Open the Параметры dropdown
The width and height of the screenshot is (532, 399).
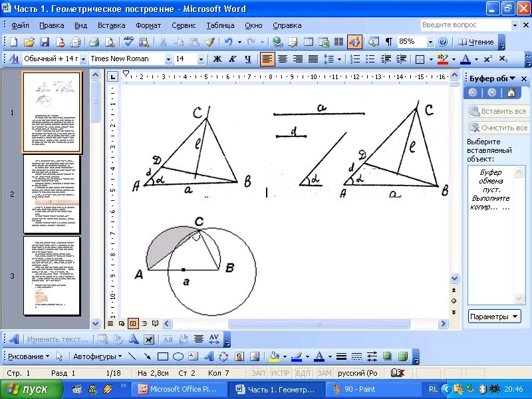[494, 317]
